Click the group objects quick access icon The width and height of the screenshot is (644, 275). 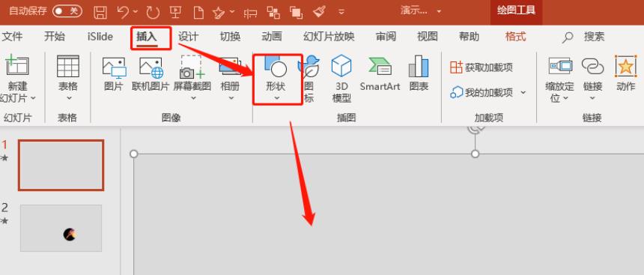[x=273, y=12]
